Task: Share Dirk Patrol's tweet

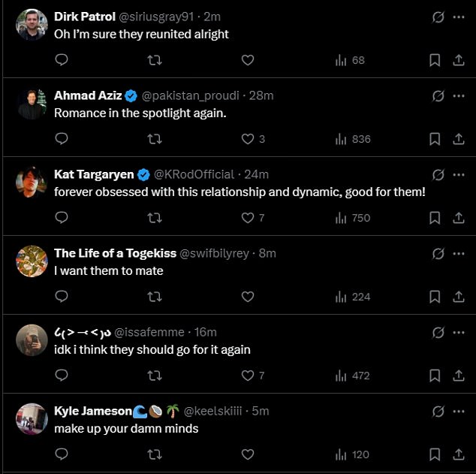Action: click(458, 60)
